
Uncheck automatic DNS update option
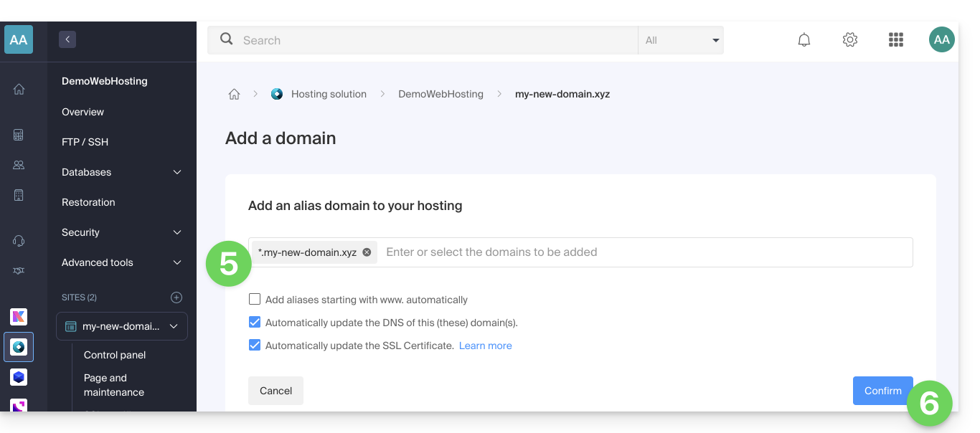tap(255, 323)
